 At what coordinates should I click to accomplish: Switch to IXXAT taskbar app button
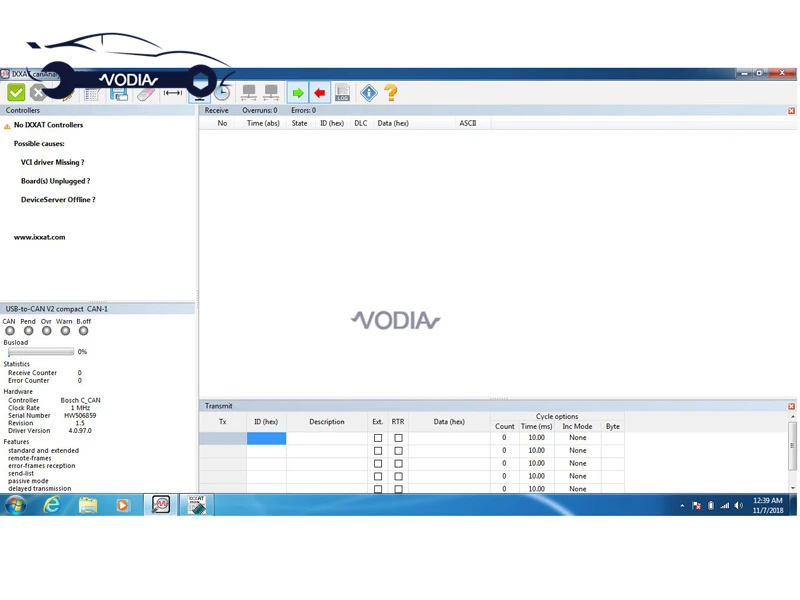coord(196,504)
